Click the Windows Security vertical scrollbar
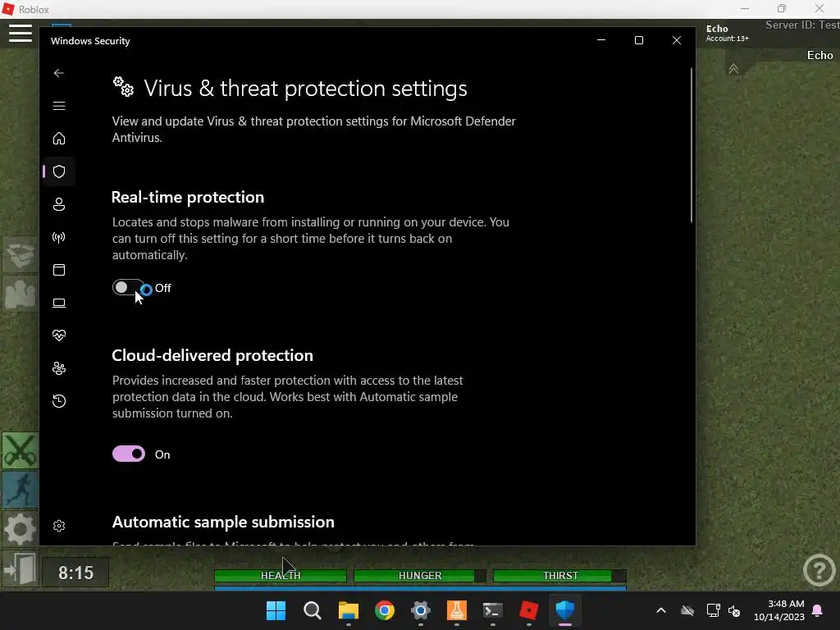840x630 pixels. pyautogui.click(x=692, y=146)
